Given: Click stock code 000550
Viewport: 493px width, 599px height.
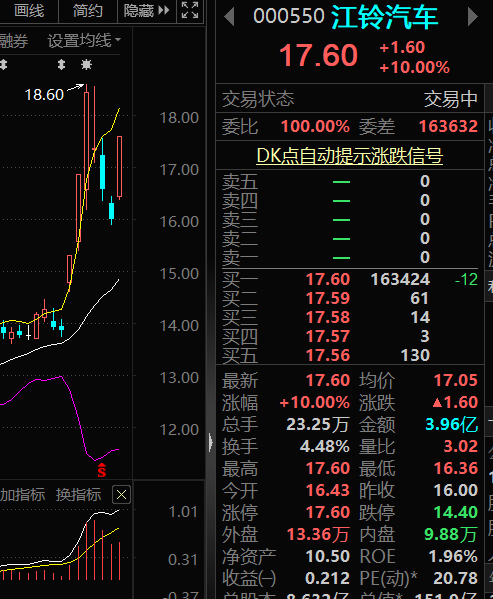Looking at the screenshot, I should coord(289,17).
